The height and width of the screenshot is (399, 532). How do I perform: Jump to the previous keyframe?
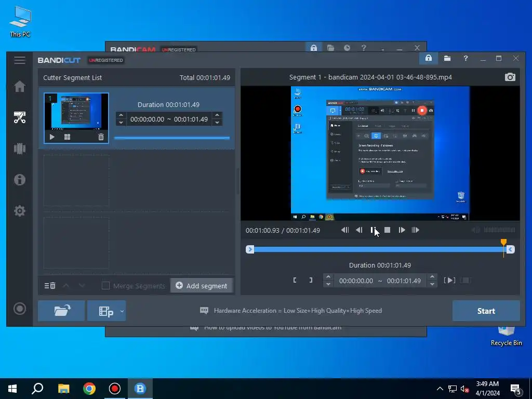(x=345, y=230)
